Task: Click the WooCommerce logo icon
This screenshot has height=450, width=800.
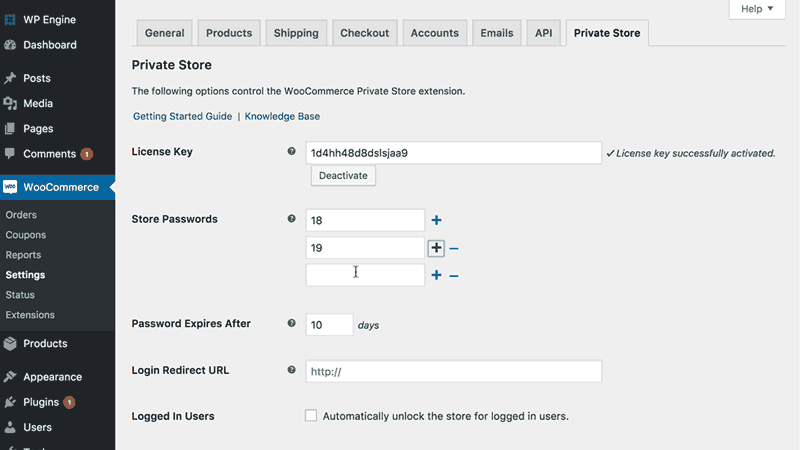Action: [10, 187]
